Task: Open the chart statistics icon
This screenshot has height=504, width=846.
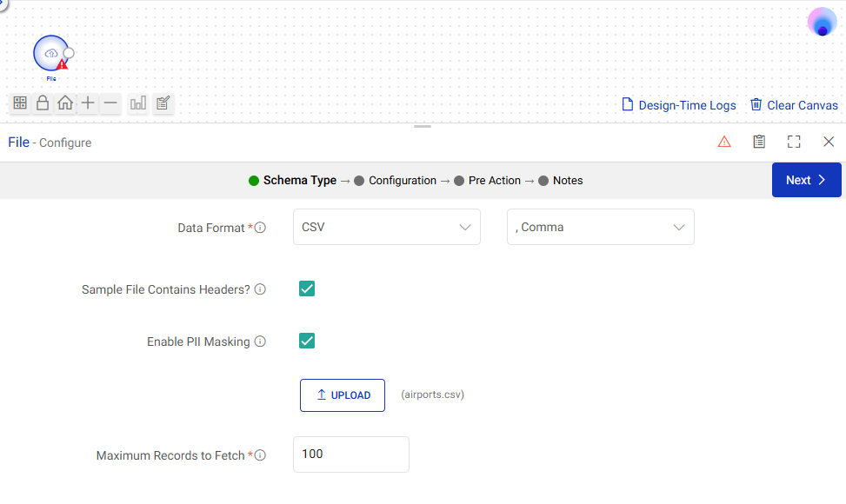Action: click(137, 103)
